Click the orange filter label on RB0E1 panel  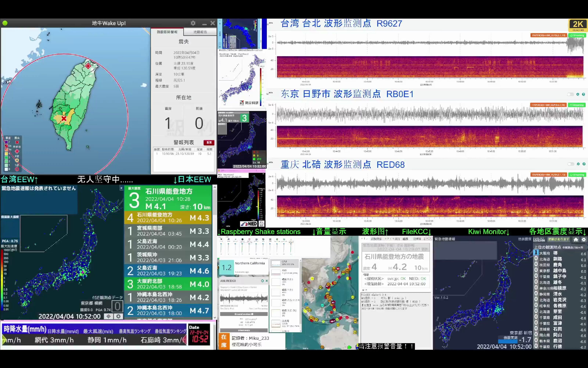point(548,105)
